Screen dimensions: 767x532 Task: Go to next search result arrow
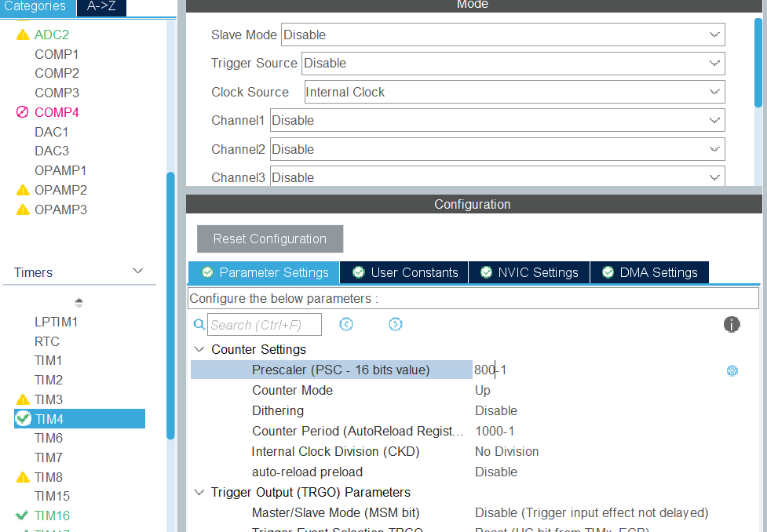tap(395, 324)
